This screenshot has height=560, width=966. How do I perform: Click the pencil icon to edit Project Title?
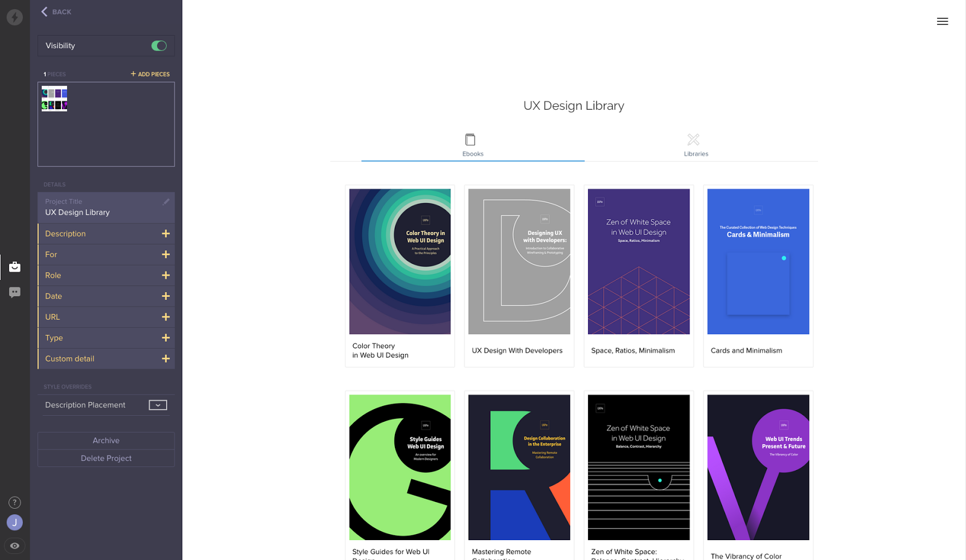(x=167, y=202)
